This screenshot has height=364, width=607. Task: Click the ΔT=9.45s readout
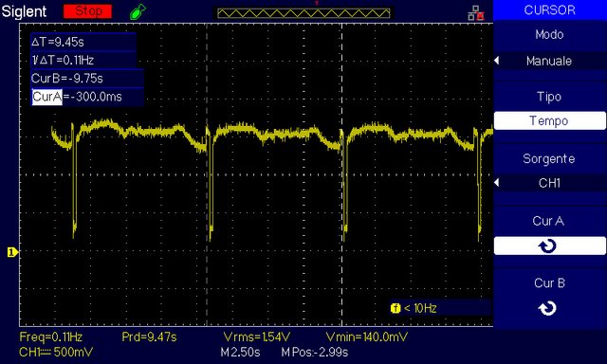click(x=58, y=42)
